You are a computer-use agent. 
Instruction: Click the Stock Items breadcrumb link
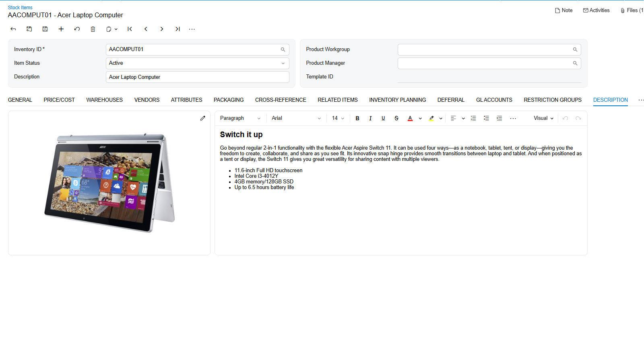tap(20, 7)
